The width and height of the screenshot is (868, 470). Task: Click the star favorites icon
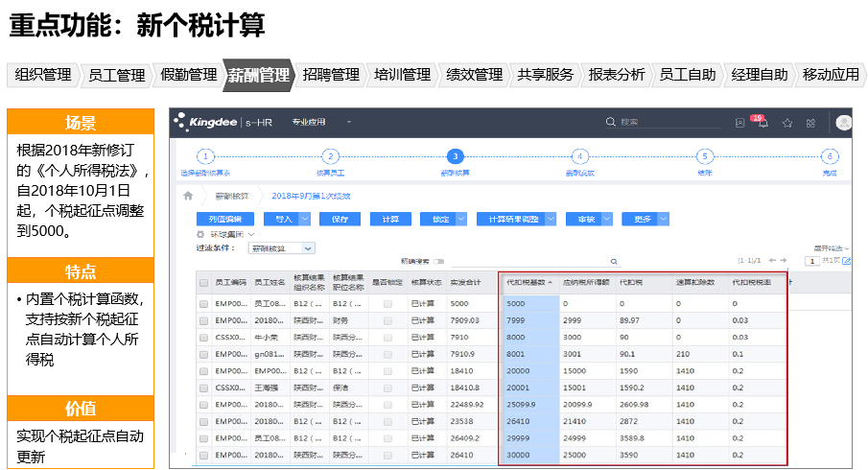pyautogui.click(x=787, y=123)
